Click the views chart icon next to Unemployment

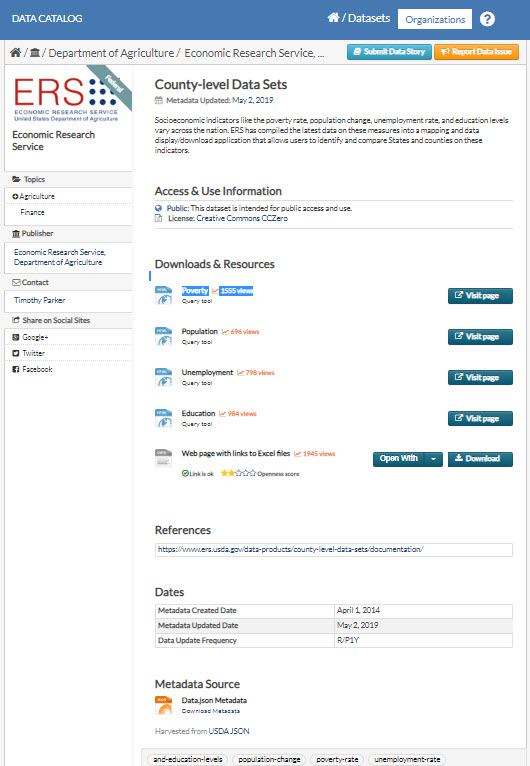[x=240, y=373]
